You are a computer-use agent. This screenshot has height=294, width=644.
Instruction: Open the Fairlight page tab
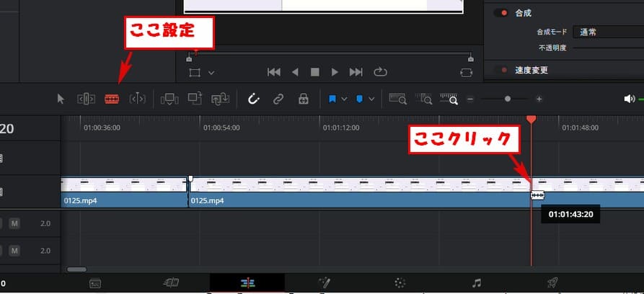pos(475,283)
